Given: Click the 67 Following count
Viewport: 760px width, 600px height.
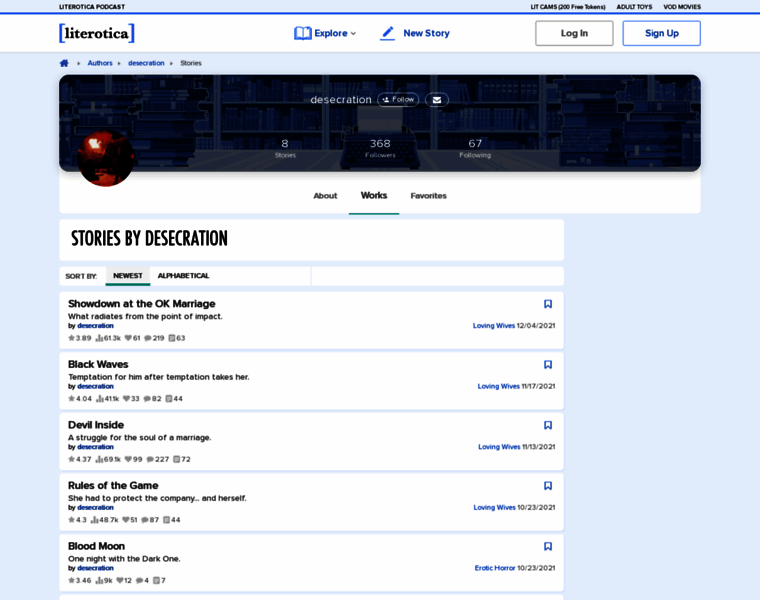Looking at the screenshot, I should coord(475,148).
